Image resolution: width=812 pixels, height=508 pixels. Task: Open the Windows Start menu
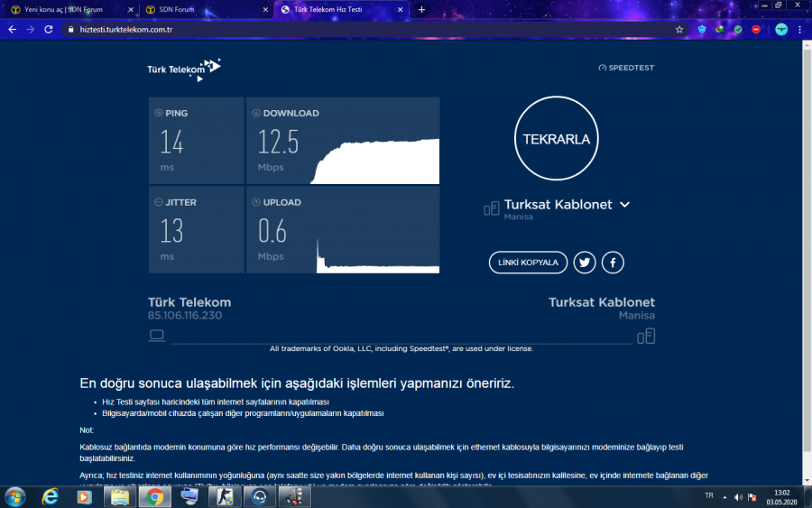[x=14, y=497]
